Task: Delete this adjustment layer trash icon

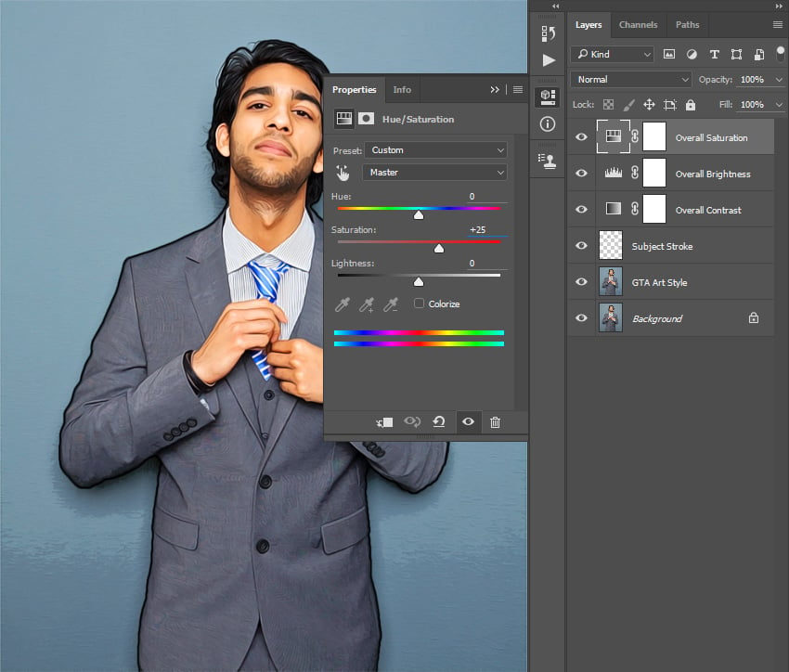Action: coord(495,422)
